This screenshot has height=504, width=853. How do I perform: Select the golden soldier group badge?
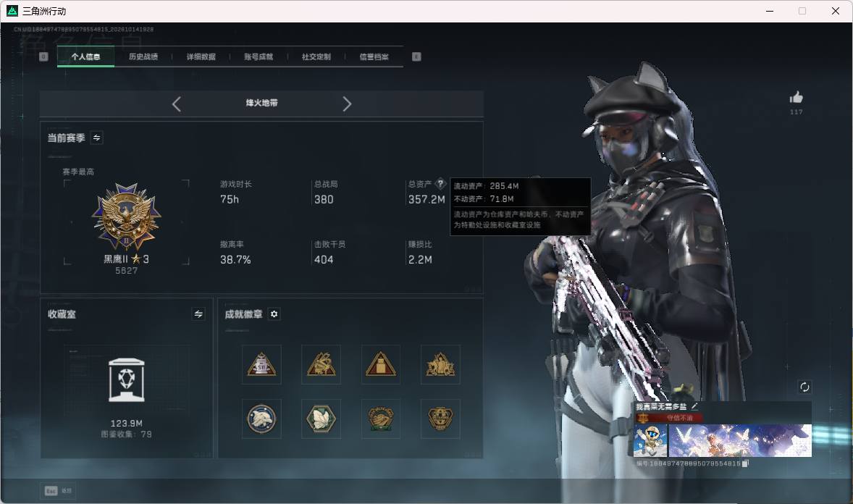pos(440,364)
